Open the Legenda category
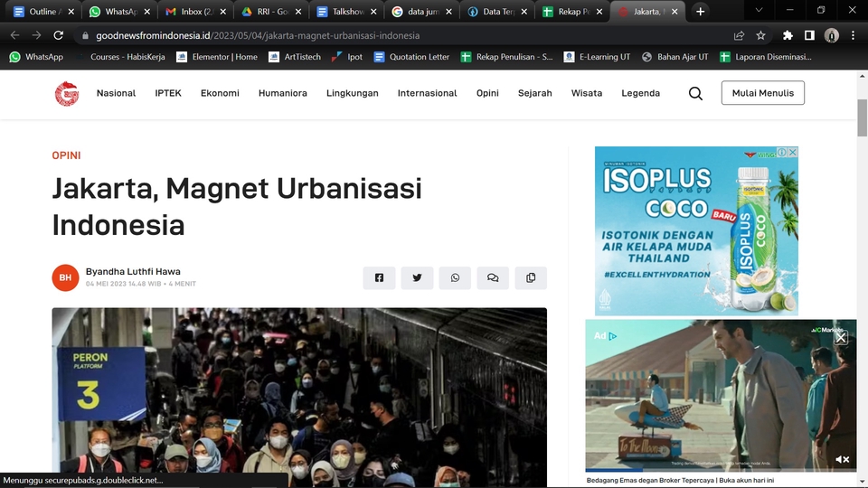 click(640, 93)
